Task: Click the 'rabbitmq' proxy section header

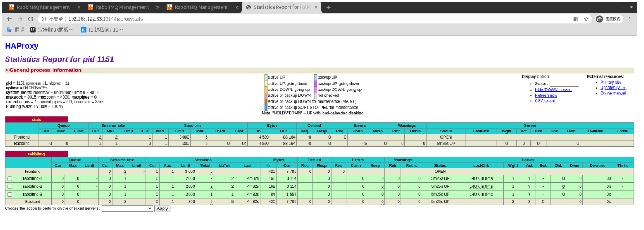Action: tap(37, 154)
